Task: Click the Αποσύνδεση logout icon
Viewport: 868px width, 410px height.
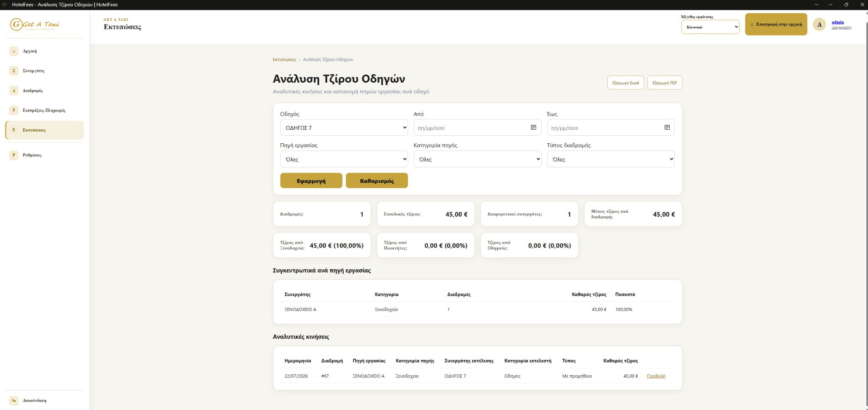Action: pyautogui.click(x=14, y=400)
